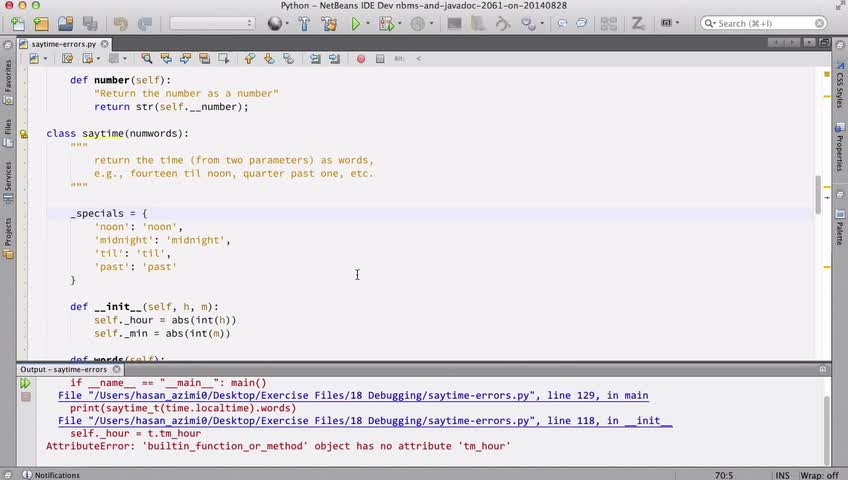Click the Shift Line Left icon
The width and height of the screenshot is (848, 480).
(x=315, y=58)
